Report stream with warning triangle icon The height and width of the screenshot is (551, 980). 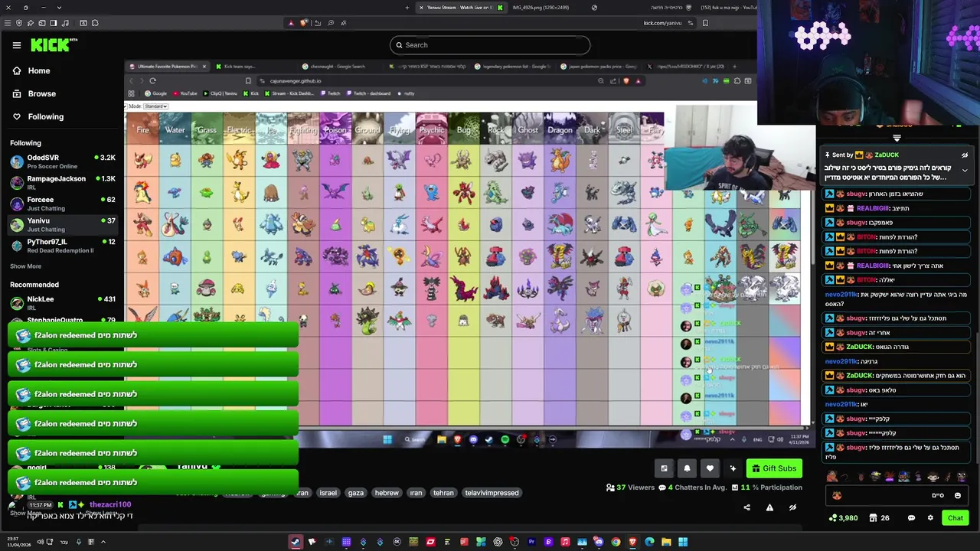point(769,507)
